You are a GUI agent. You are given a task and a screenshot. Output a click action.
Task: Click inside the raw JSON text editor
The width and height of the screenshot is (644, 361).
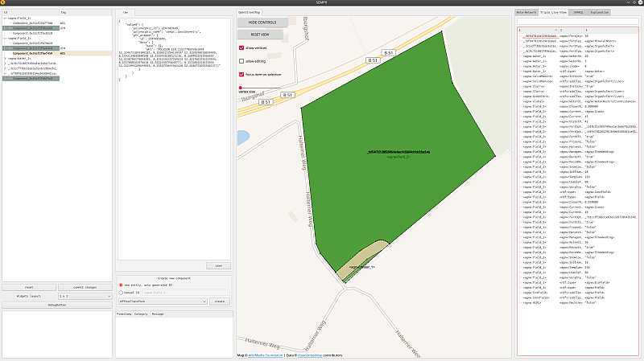pos(174,138)
